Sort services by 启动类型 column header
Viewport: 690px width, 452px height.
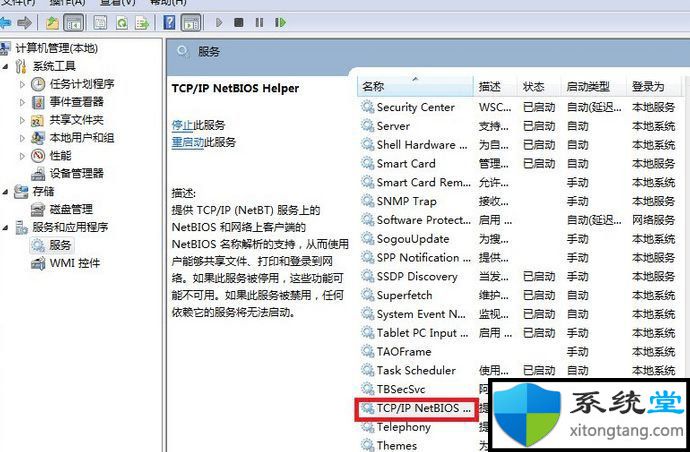(594, 86)
